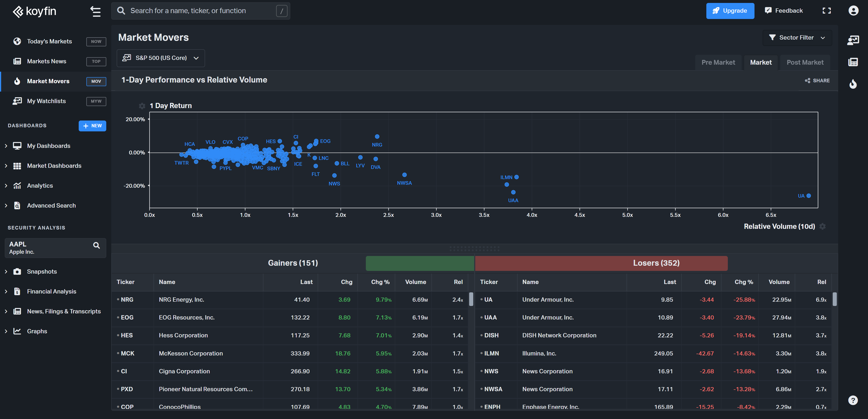Click the Upgrade button
Image resolution: width=868 pixels, height=419 pixels.
(x=730, y=11)
